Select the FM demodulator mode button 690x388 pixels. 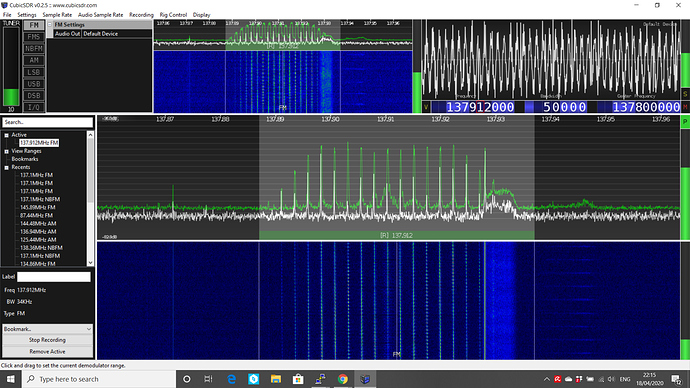(34, 25)
